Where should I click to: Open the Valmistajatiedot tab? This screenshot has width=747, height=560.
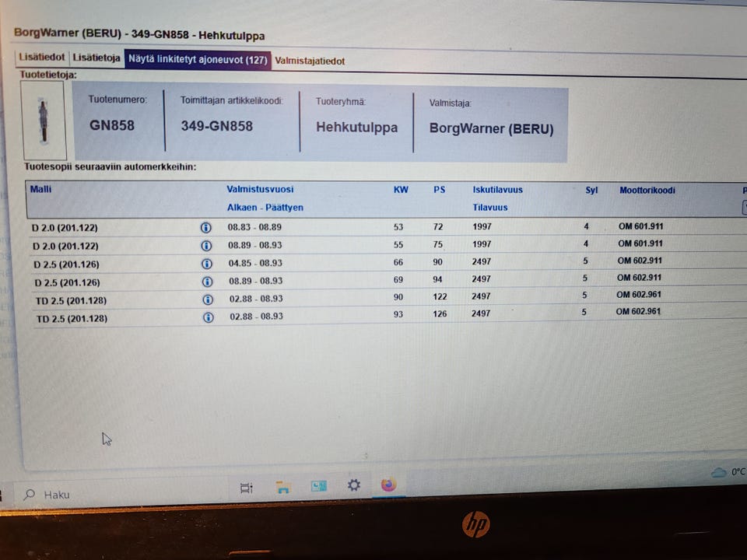coord(310,61)
